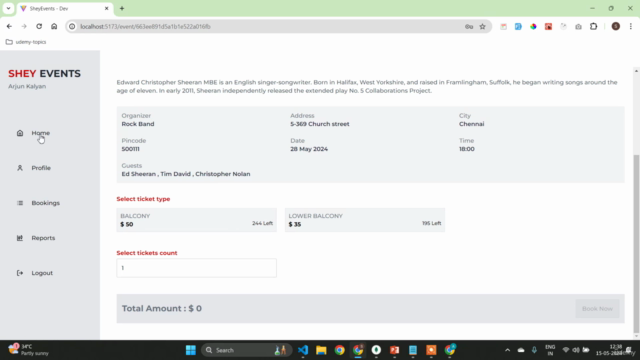Show hidden system tray icons
This screenshot has height=360, width=640.
tap(507, 350)
